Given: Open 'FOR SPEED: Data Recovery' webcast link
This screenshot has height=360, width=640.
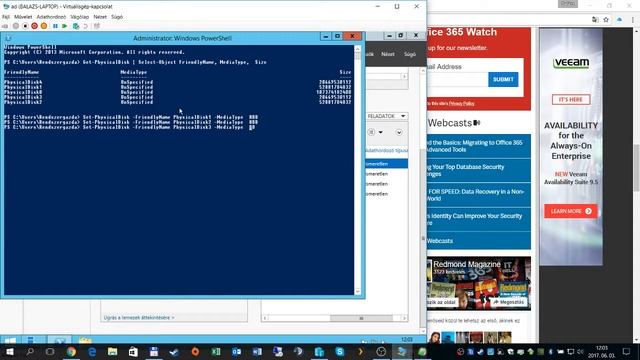Looking at the screenshot, I should coord(478,195).
